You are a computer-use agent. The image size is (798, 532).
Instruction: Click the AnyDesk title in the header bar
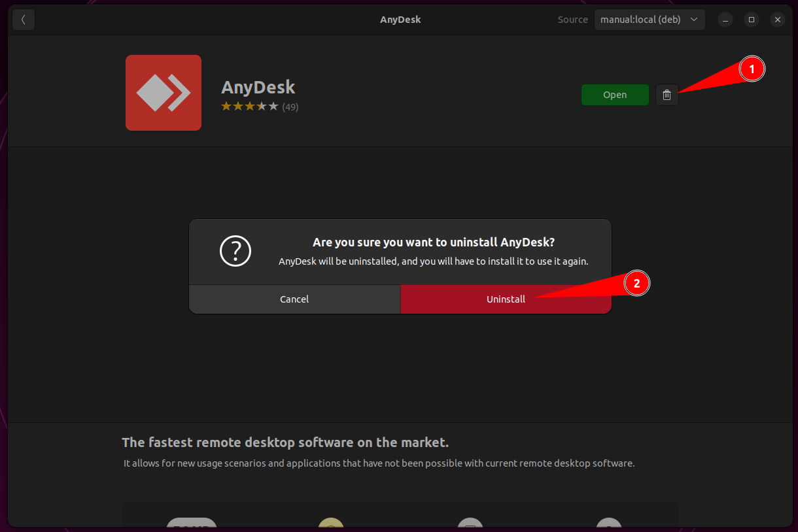[x=400, y=19]
